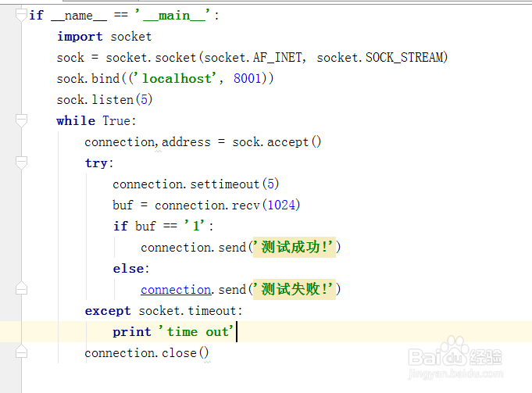The image size is (532, 393).
Task: Click the underlined connection link in else branch
Action: tap(176, 290)
